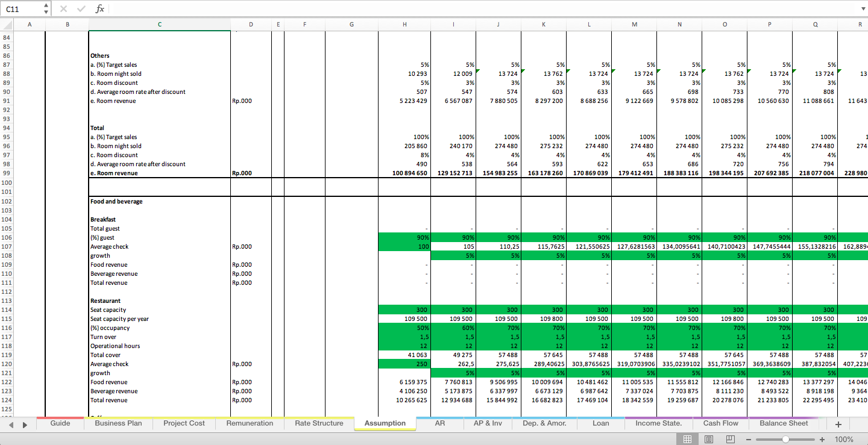
Task: Click the cancel entry X icon
Action: pos(64,9)
